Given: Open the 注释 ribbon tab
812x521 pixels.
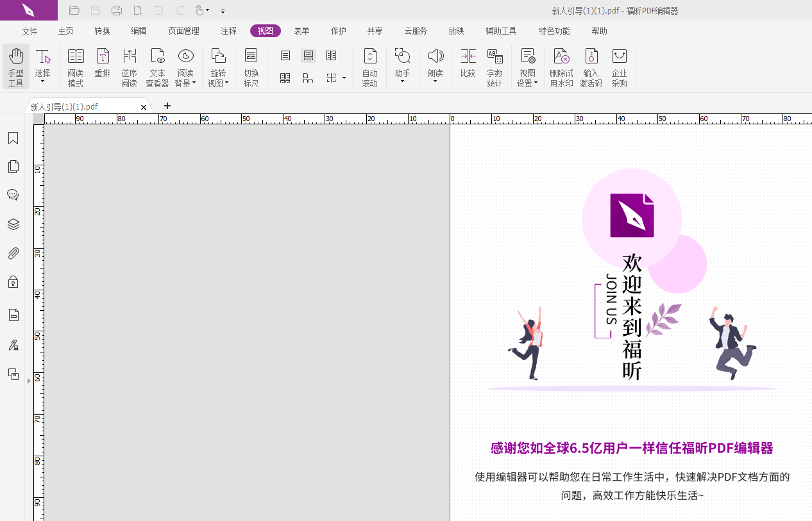Looking at the screenshot, I should point(228,30).
